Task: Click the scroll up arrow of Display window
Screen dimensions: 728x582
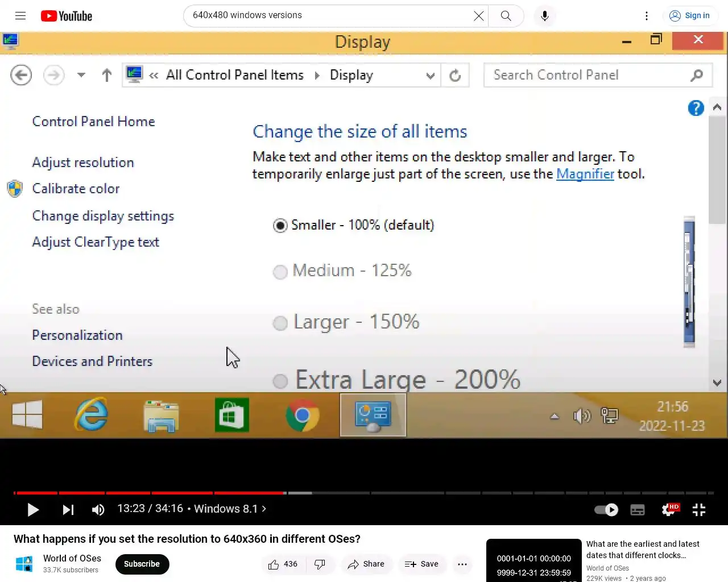Action: [x=717, y=107]
